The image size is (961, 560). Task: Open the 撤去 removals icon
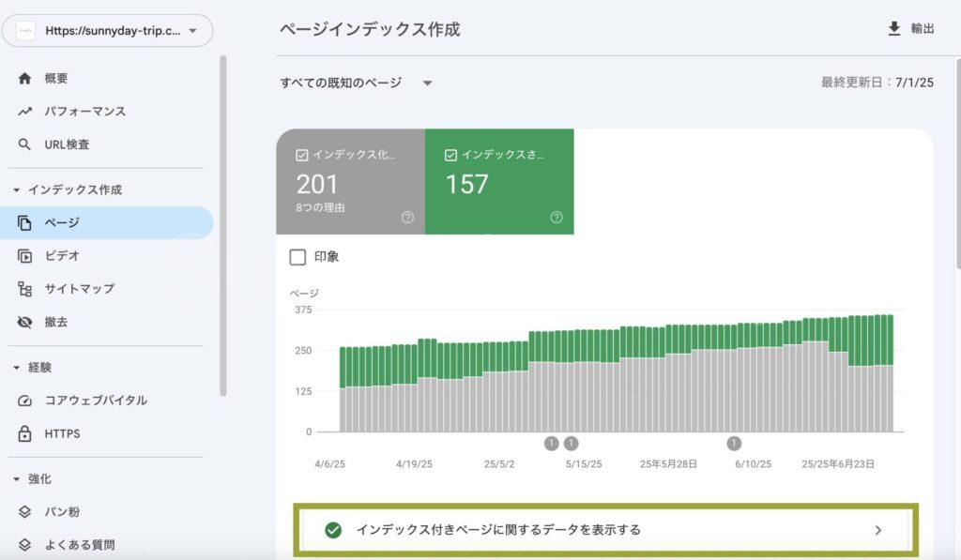pos(25,322)
